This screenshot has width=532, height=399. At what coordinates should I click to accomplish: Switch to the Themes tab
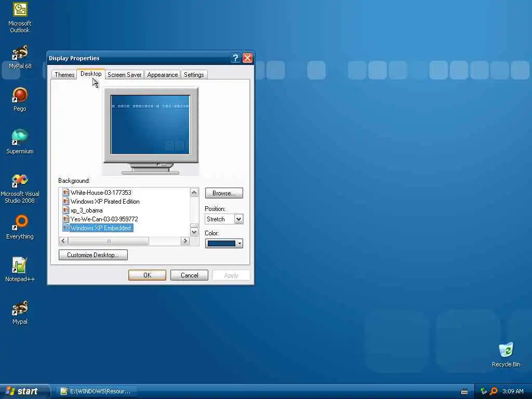[64, 75]
